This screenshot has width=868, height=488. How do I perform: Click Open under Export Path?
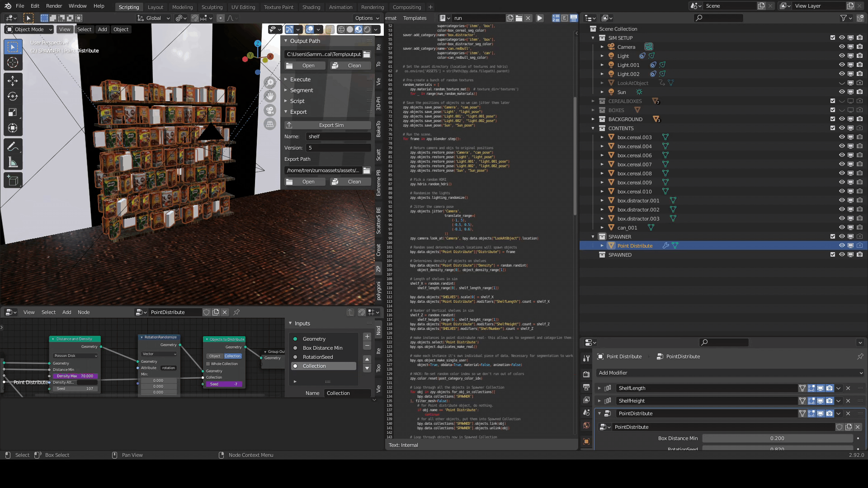click(305, 182)
